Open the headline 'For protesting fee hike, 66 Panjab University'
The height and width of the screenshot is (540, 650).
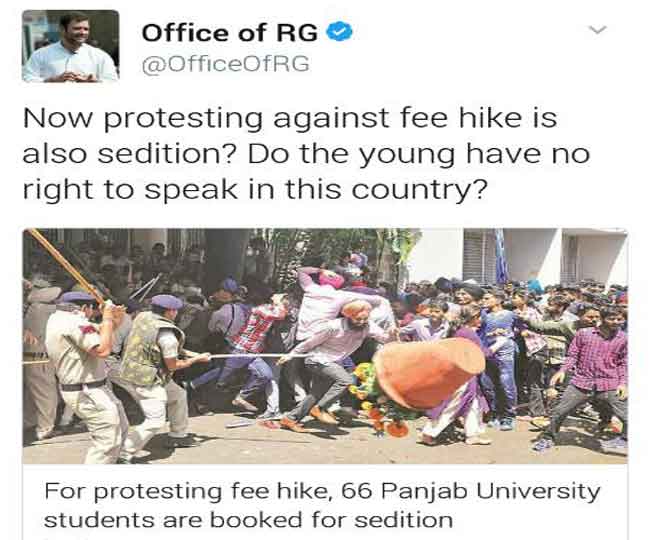322,492
